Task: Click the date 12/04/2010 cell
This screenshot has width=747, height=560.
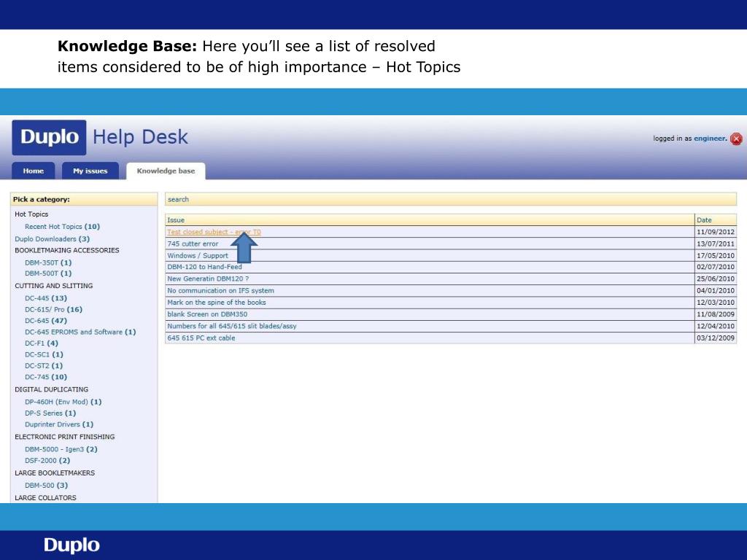Action: coord(716,326)
